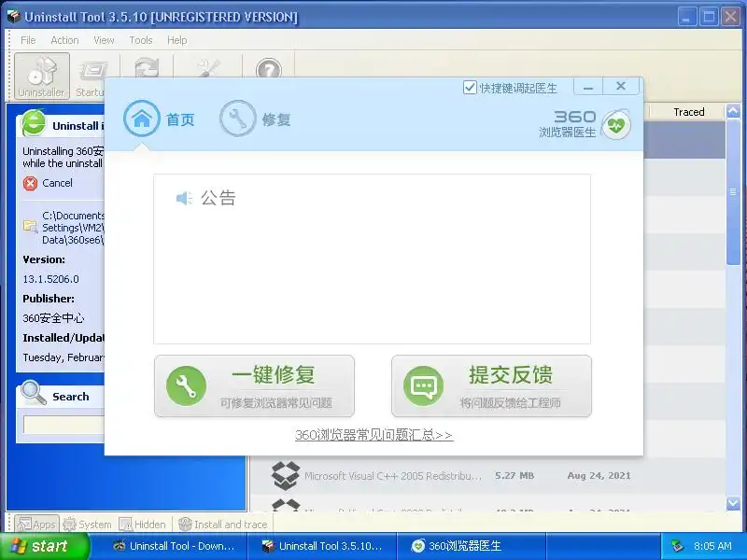Click the Traced column header
The image size is (747, 560).
[x=689, y=112]
